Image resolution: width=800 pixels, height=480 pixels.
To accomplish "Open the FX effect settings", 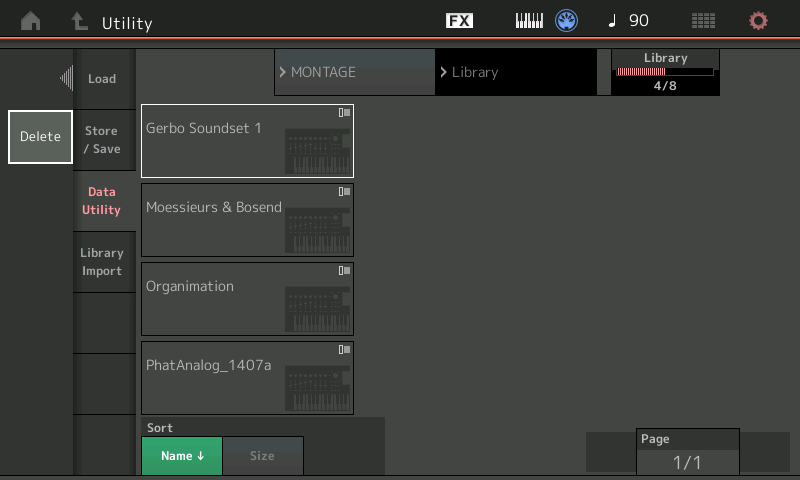I will pos(459,21).
